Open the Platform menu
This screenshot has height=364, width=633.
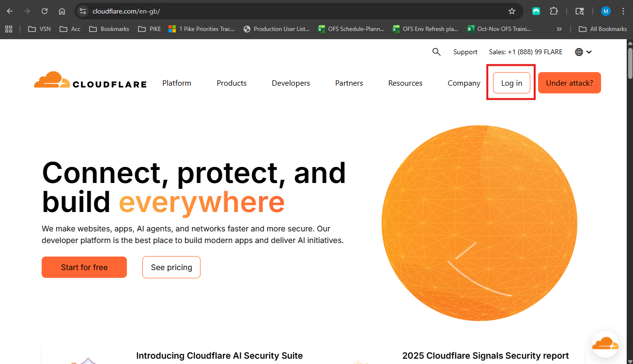[177, 83]
